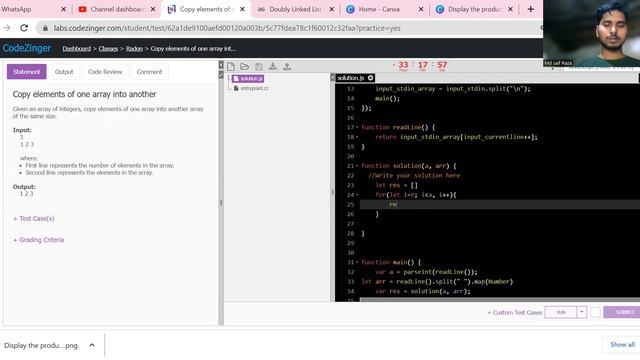The height and width of the screenshot is (360, 640).
Task: Close the WhatsApp browser tab
Action: [x=63, y=9]
